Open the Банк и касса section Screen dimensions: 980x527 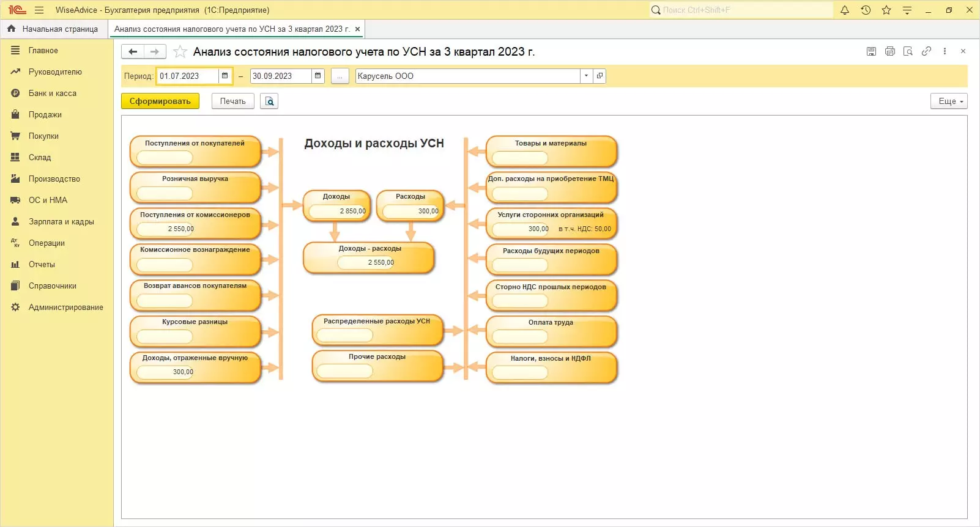click(53, 94)
